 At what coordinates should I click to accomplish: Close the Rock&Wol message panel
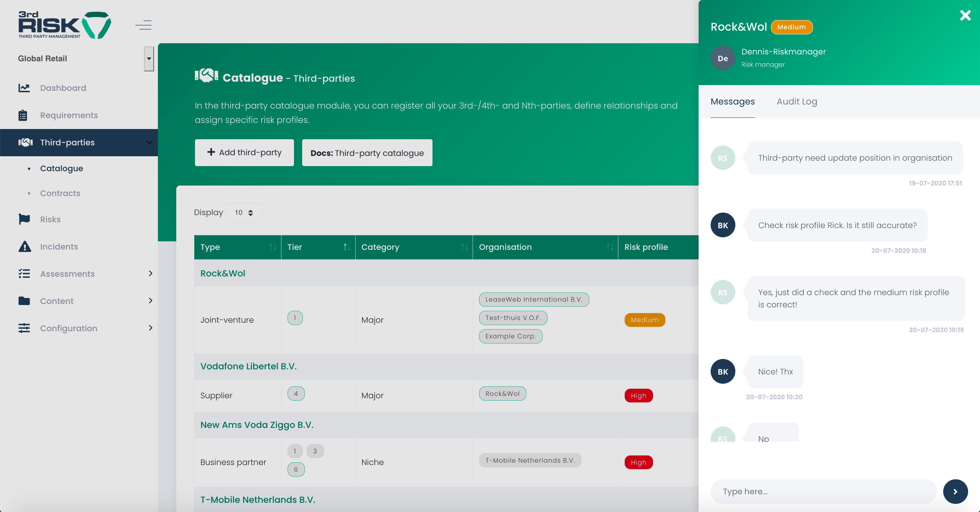[965, 15]
